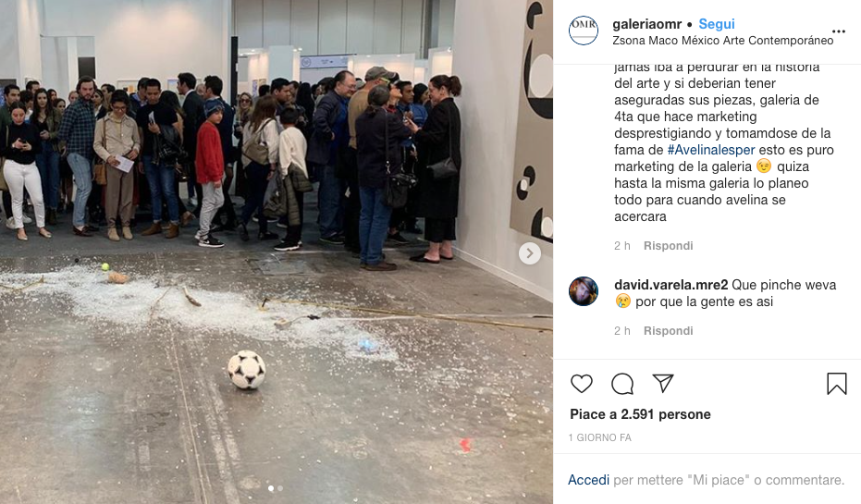Open Zsona Maco México Arte Contemporáneo location
The image size is (861, 504).
click(722, 40)
